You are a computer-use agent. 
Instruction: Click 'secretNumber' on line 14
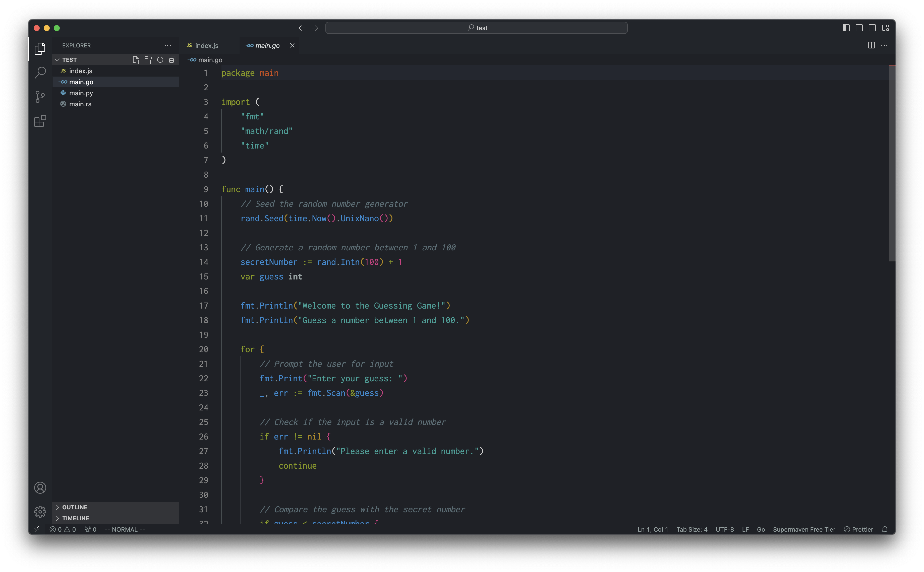pos(269,262)
